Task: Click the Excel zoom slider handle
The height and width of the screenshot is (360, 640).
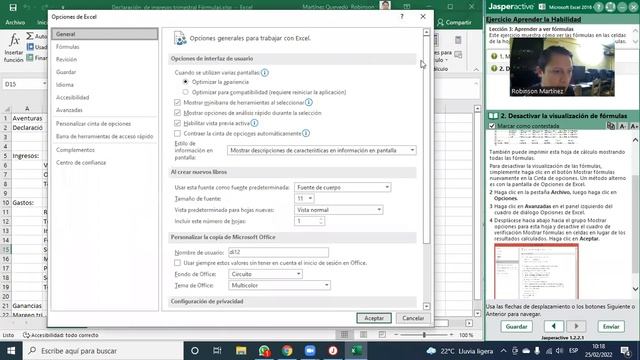Action: 424,335
